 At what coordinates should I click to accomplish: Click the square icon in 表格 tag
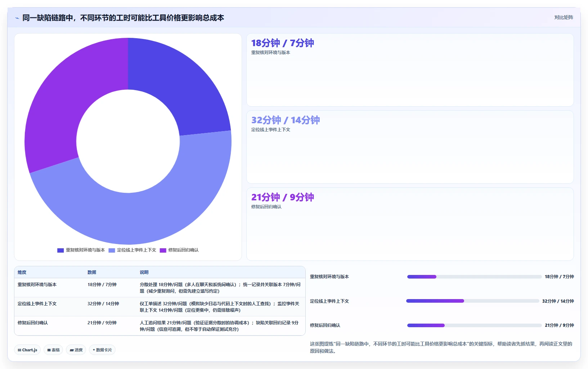49,350
